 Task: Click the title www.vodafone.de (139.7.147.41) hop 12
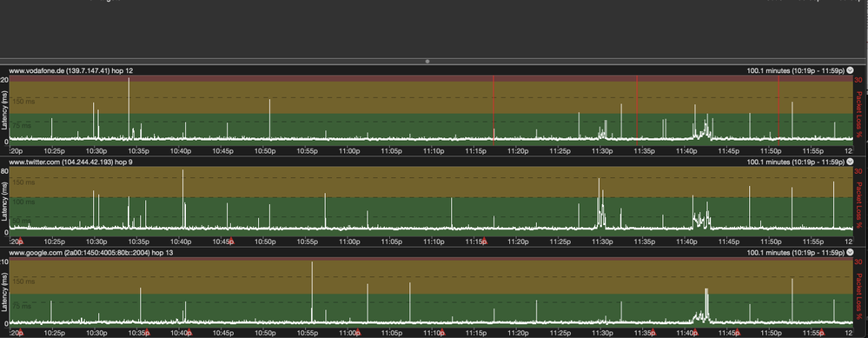point(71,70)
